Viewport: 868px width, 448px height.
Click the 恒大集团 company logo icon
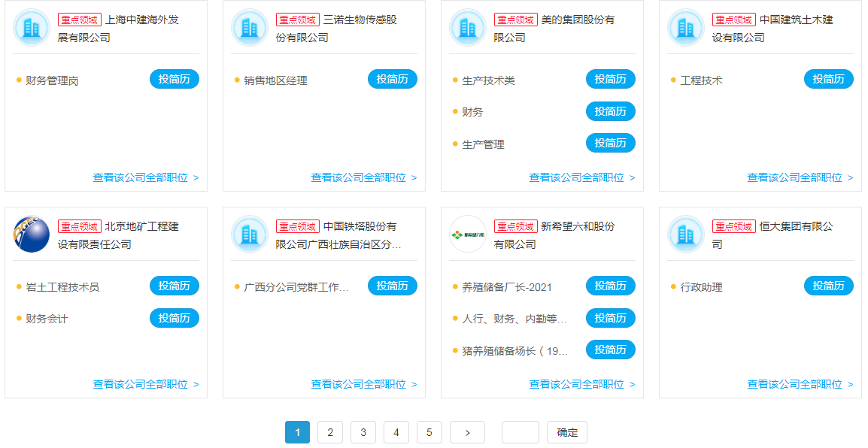click(x=686, y=235)
